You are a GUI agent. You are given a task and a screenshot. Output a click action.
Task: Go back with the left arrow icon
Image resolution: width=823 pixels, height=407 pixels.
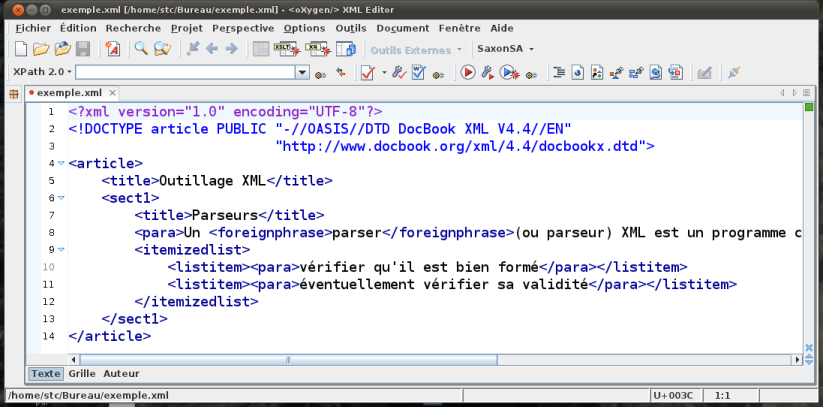coord(211,48)
